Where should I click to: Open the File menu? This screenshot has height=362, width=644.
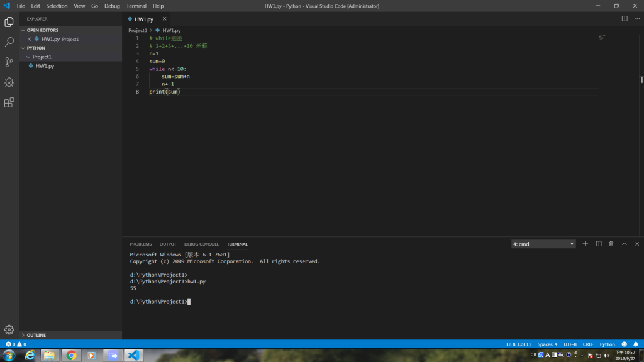coord(21,6)
